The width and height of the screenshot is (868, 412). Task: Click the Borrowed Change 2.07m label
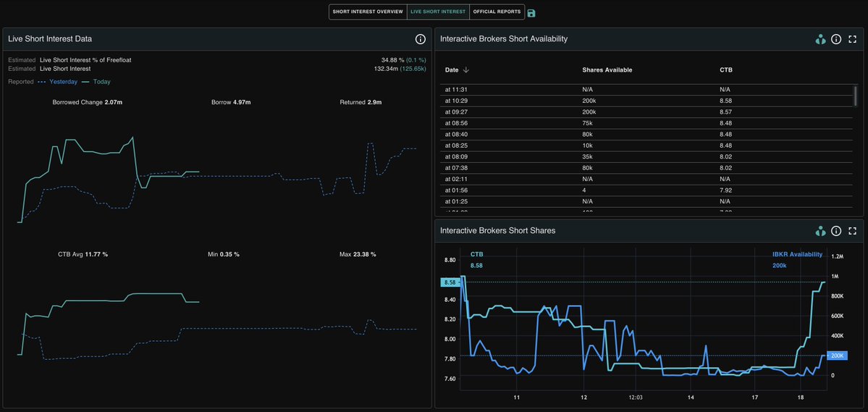coord(88,102)
